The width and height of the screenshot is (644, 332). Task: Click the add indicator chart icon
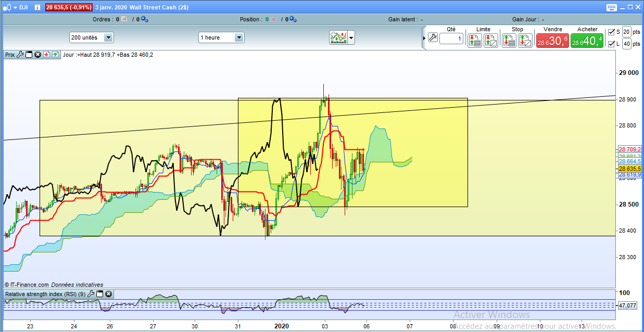[338, 37]
